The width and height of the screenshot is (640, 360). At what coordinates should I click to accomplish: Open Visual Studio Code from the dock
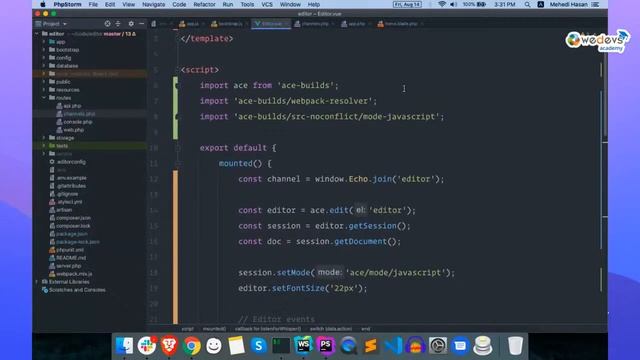click(x=393, y=346)
